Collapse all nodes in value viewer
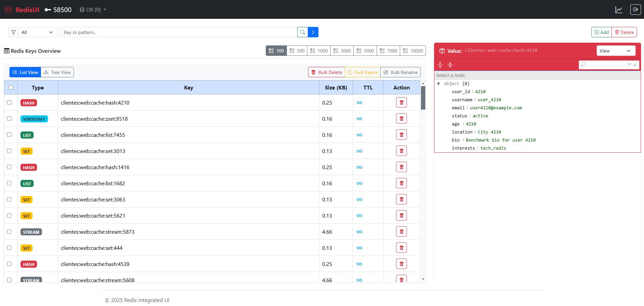 pos(450,65)
